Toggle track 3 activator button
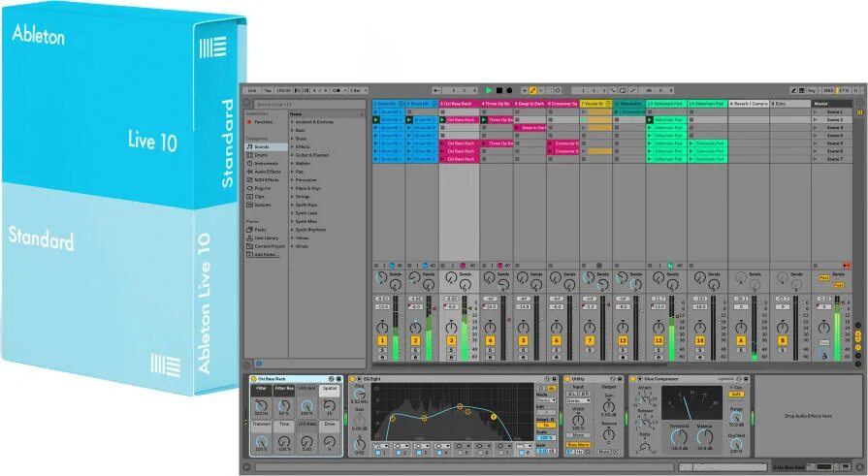Image resolution: width=868 pixels, height=476 pixels. (451, 340)
